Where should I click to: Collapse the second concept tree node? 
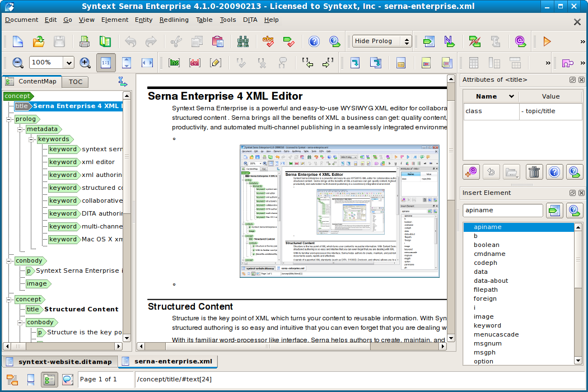tap(8, 300)
